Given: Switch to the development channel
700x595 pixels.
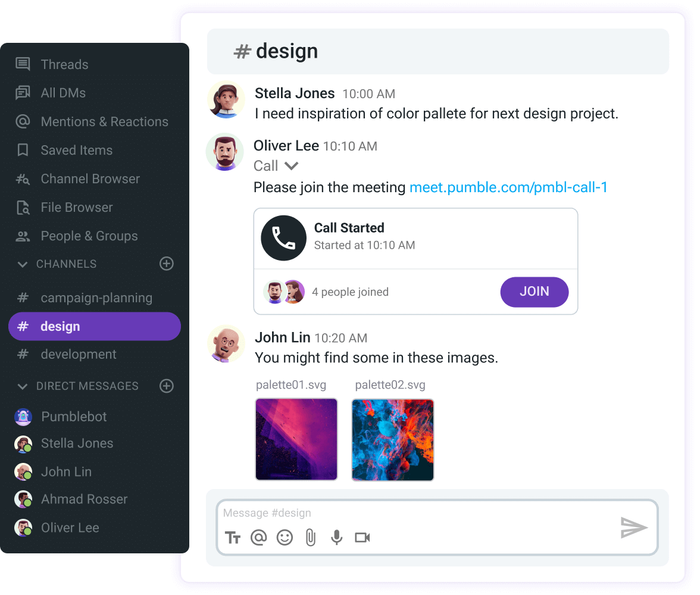Looking at the screenshot, I should tap(77, 354).
